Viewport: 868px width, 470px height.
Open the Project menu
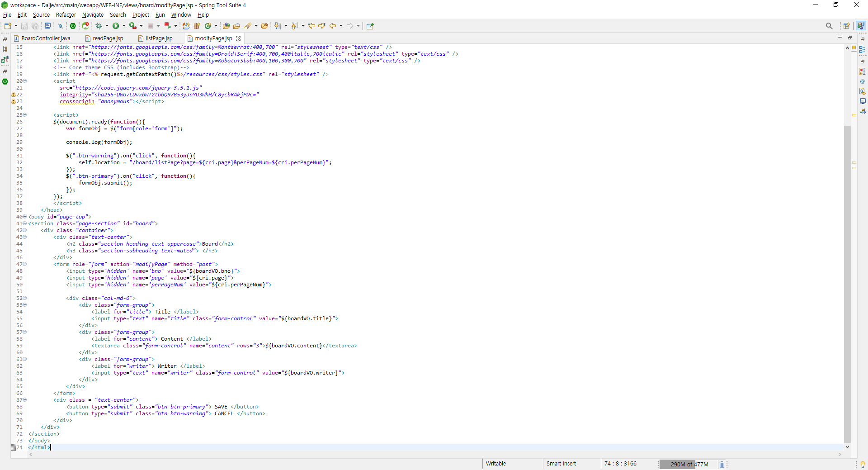coord(141,15)
